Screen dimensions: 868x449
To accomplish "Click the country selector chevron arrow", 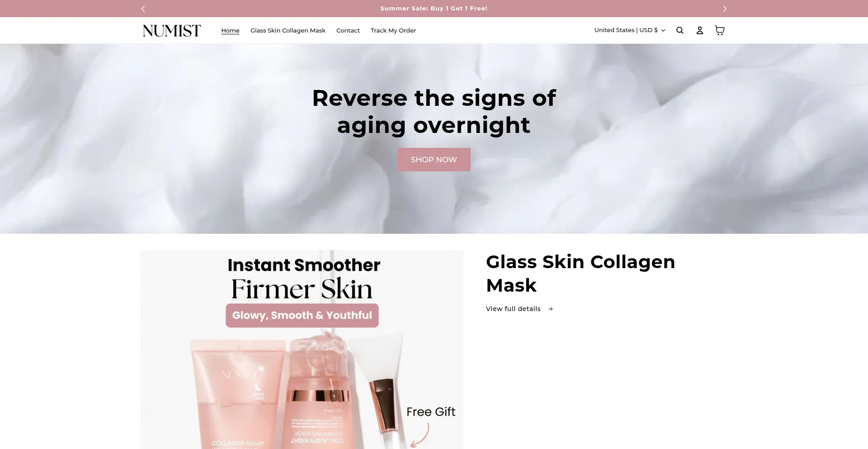I will point(663,30).
